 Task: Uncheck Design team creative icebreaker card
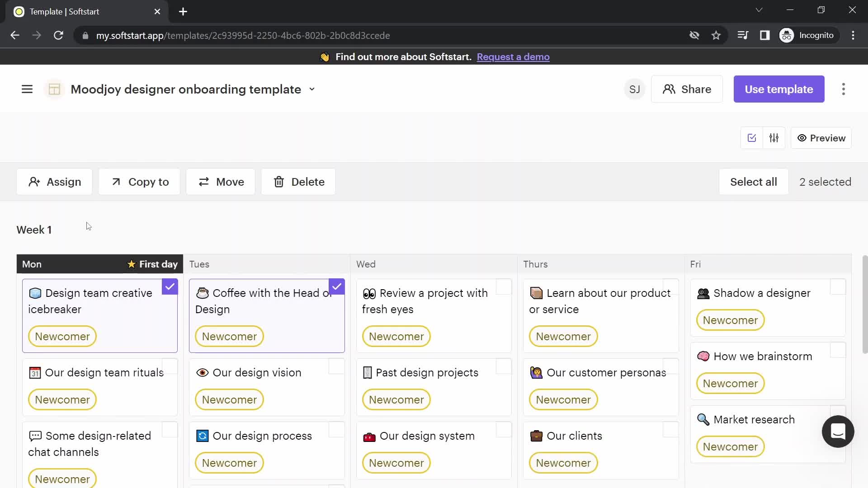(170, 286)
